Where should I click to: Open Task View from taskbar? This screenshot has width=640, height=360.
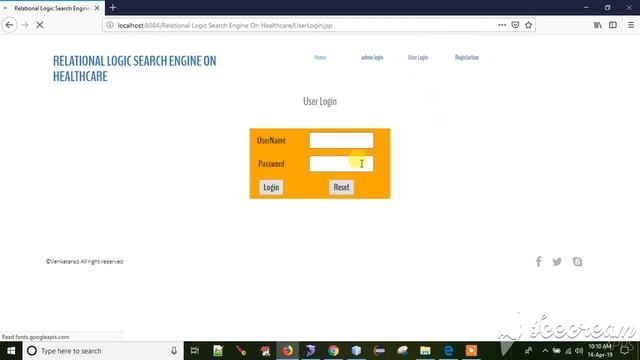tap(195, 351)
